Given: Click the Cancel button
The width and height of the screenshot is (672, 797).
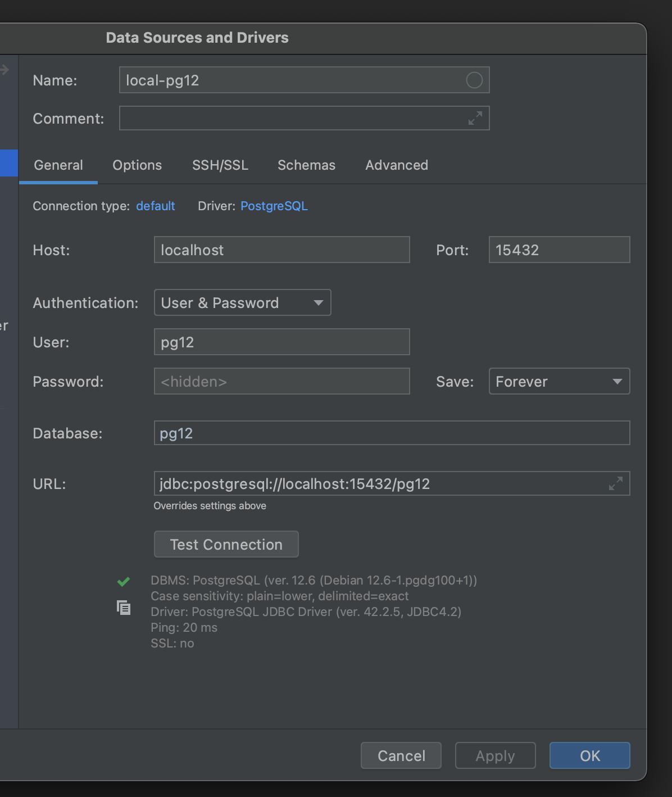Looking at the screenshot, I should click(x=401, y=756).
